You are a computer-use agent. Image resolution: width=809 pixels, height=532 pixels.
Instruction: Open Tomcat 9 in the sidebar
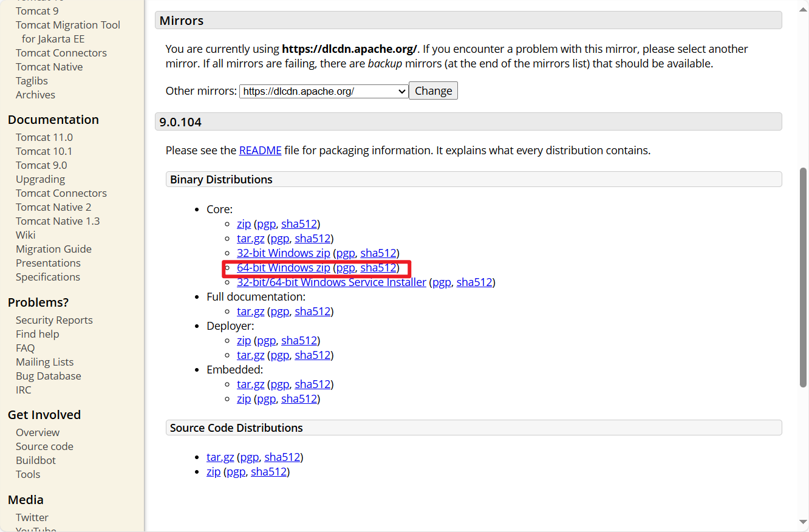click(x=37, y=11)
